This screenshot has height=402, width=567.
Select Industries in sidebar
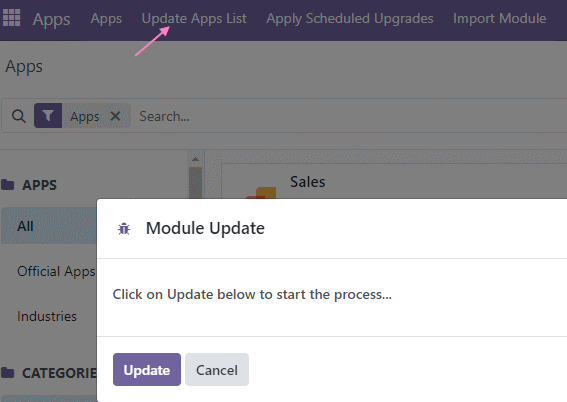click(47, 316)
